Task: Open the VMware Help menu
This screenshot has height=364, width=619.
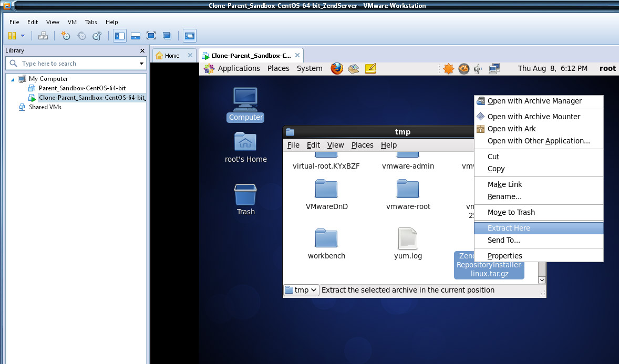Action: click(112, 22)
